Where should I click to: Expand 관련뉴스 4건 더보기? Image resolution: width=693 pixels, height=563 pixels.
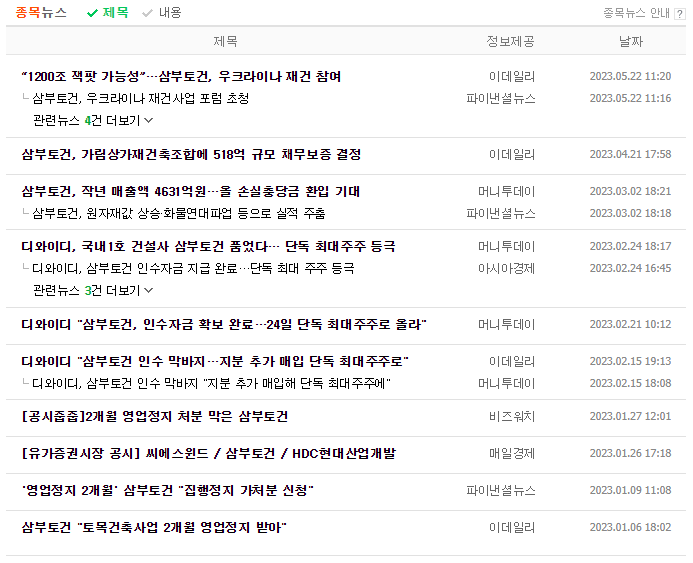click(93, 120)
